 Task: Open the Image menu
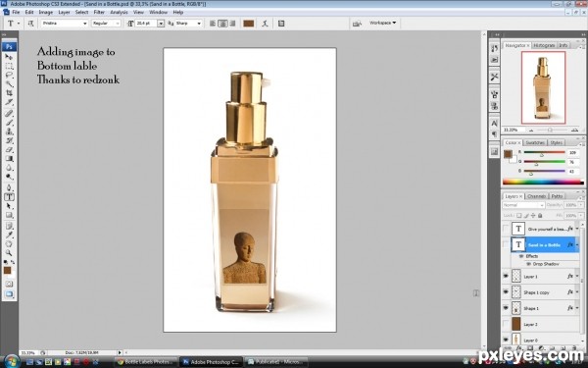45,12
